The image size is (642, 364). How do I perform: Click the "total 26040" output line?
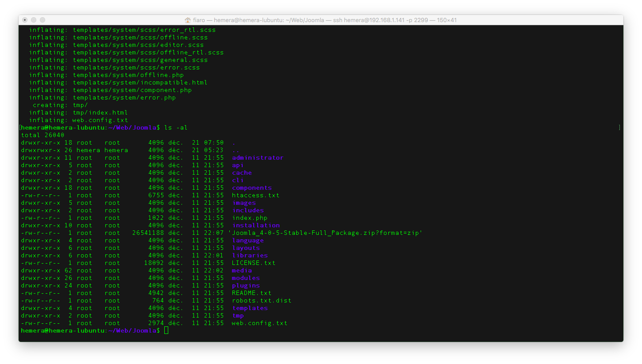[x=43, y=135]
